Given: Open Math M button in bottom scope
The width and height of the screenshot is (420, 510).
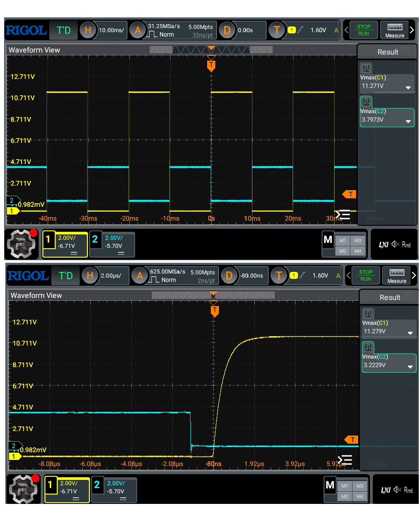Looking at the screenshot, I should point(330,485).
